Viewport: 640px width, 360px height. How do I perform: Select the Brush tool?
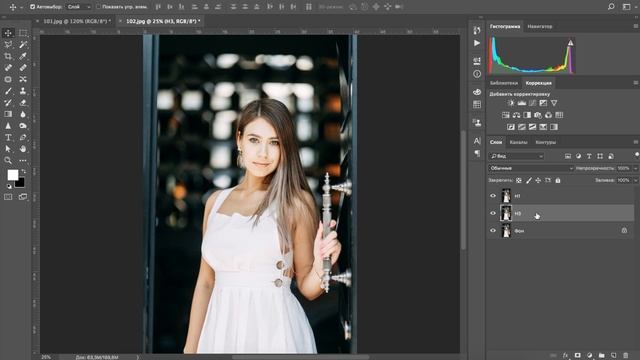point(8,91)
